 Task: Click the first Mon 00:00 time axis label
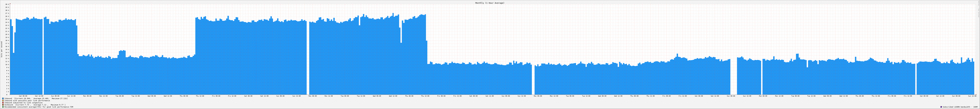[x=87, y=96]
